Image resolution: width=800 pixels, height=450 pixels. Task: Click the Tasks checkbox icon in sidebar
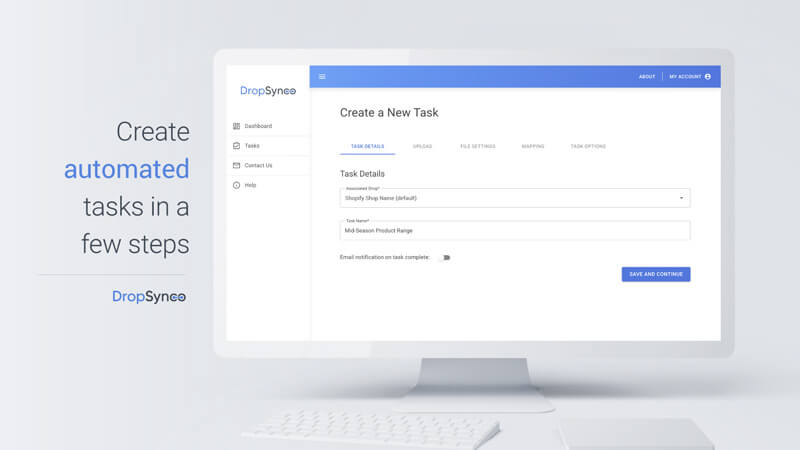236,146
